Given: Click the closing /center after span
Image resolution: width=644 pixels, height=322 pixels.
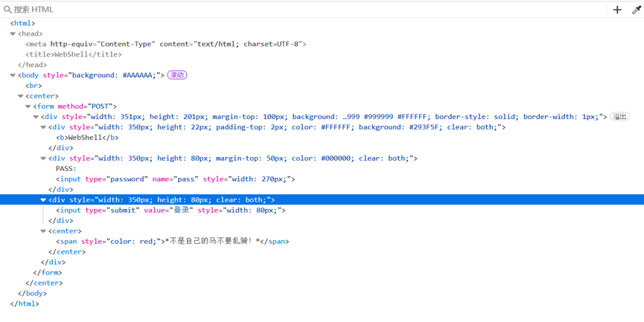Looking at the screenshot, I should 67,252.
